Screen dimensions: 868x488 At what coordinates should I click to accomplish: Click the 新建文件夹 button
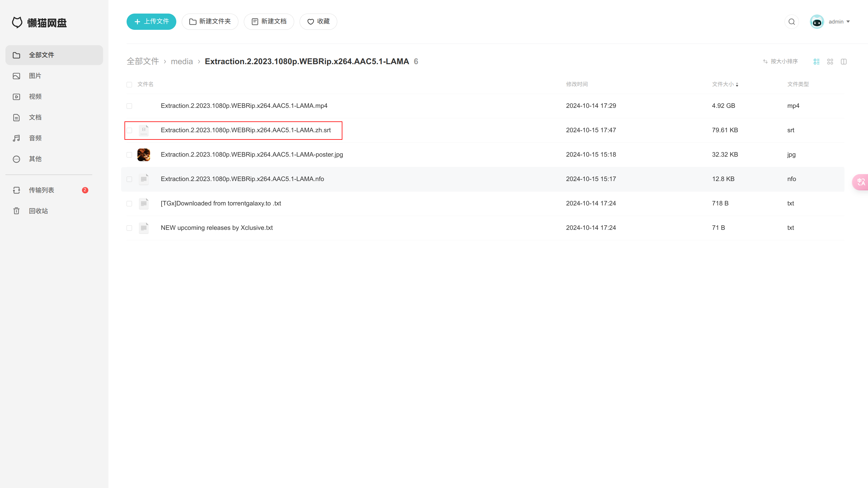[210, 22]
